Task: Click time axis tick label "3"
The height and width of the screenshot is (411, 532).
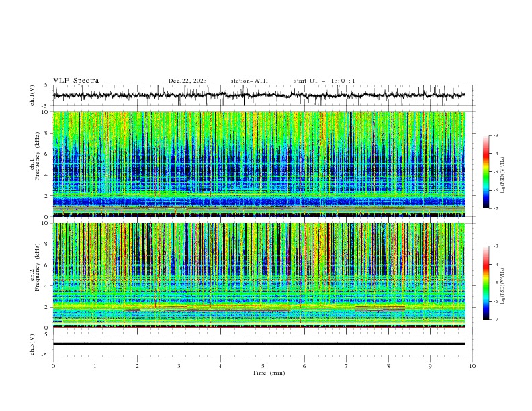Action: tap(179, 366)
